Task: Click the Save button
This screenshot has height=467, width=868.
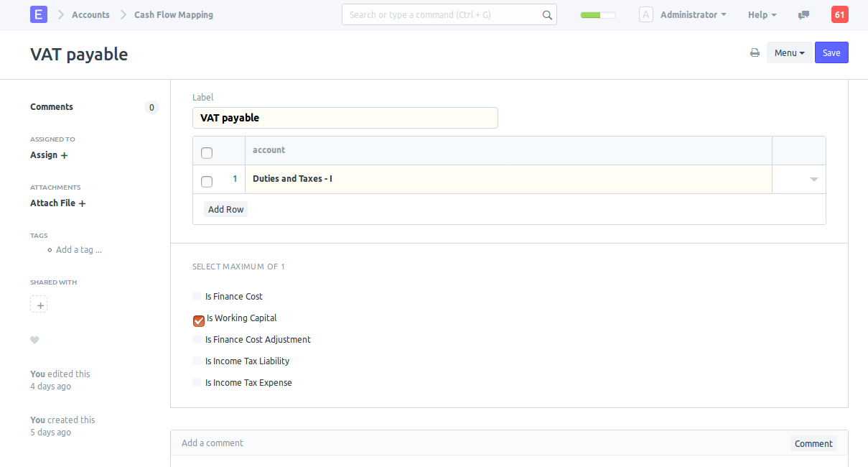Action: click(831, 52)
